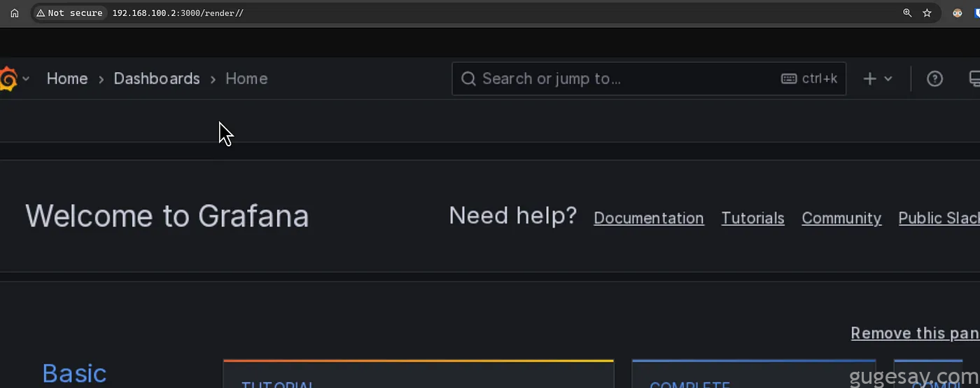
Task: Click the Not secure warning badge
Action: [x=69, y=13]
